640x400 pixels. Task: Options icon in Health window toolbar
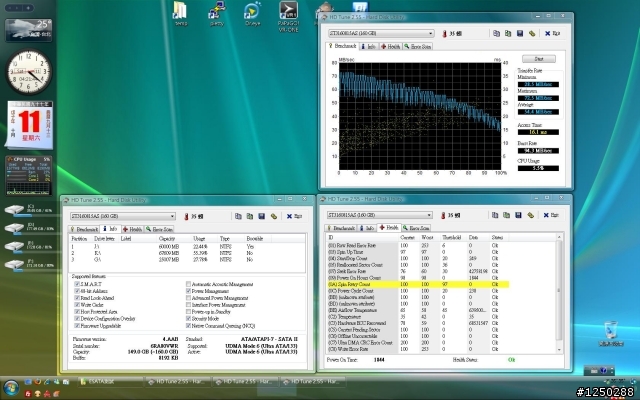point(530,215)
